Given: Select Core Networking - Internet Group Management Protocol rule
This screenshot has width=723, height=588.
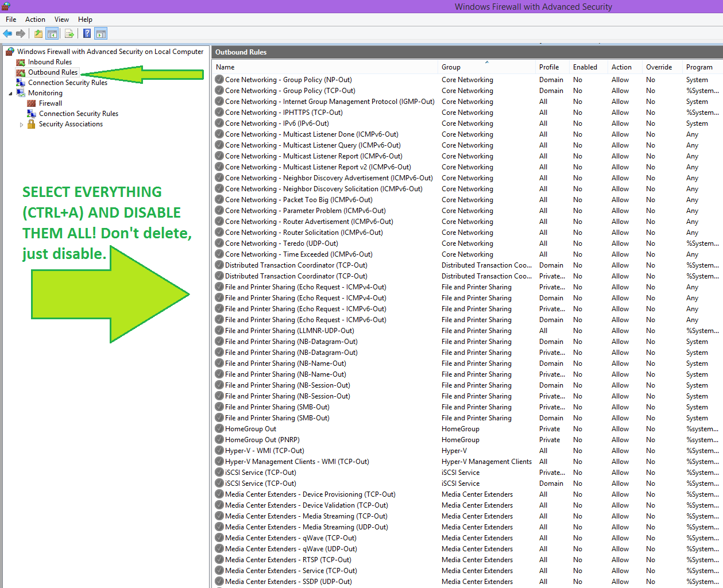Looking at the screenshot, I should click(330, 102).
